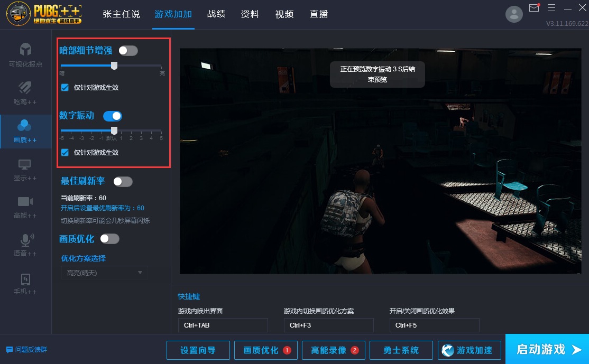The width and height of the screenshot is (589, 364).
Task: Open the 问题反馈群 link
Action: (31, 350)
